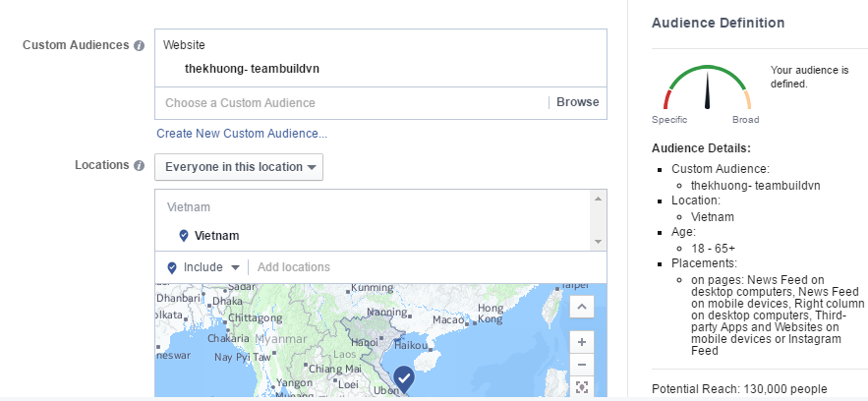This screenshot has width=868, height=401.
Task: Open the Everyone in this location dropdown
Action: point(239,167)
